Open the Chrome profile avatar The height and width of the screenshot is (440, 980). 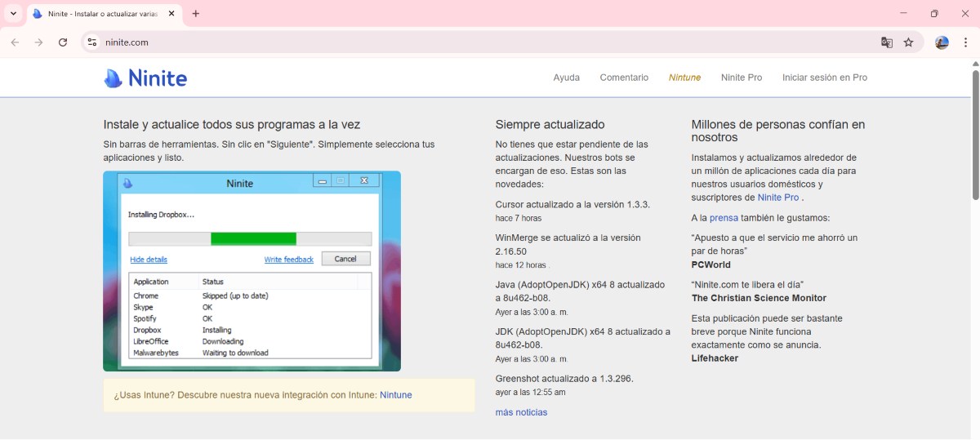(x=942, y=42)
